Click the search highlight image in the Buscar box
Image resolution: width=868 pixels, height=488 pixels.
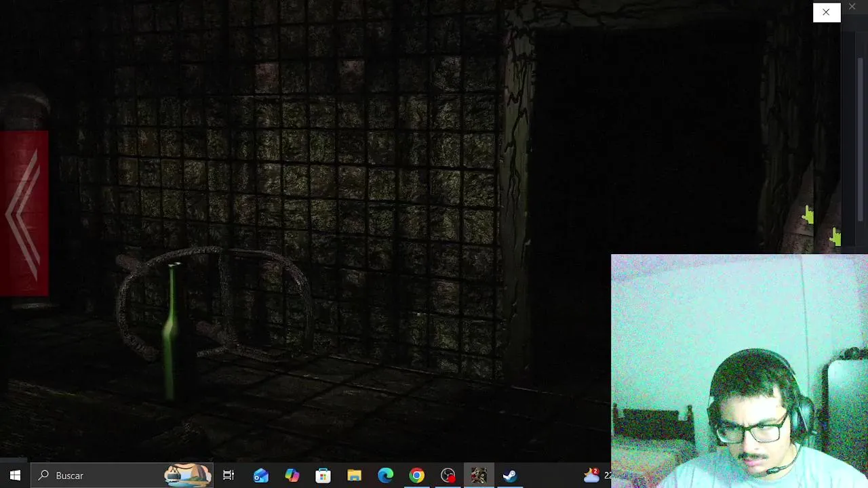[188, 476]
